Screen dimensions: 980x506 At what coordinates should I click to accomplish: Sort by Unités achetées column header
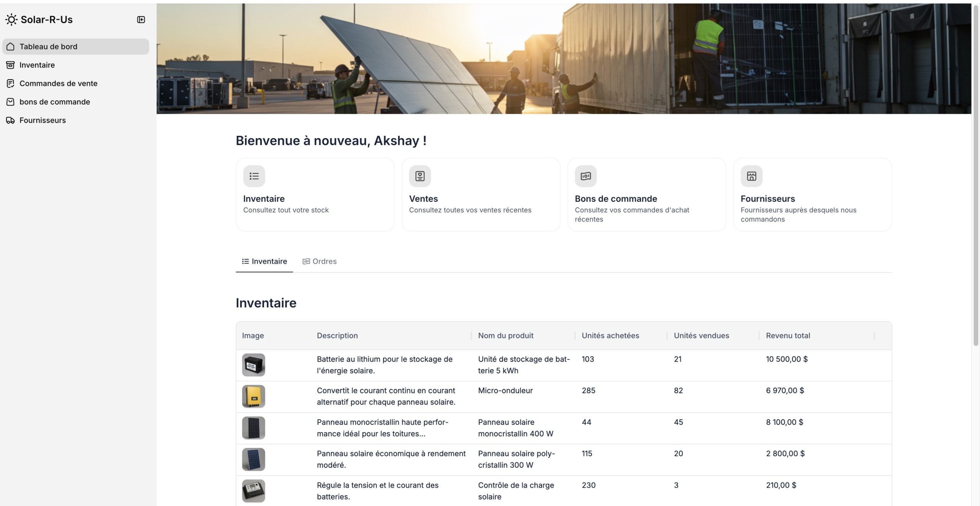click(610, 336)
